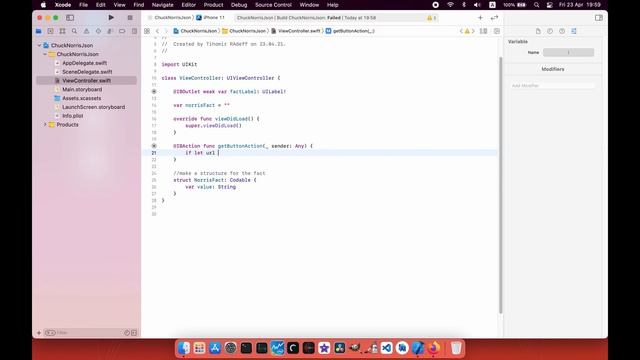
Task: Toggle recent files filter in navigator
Action: (x=127, y=333)
